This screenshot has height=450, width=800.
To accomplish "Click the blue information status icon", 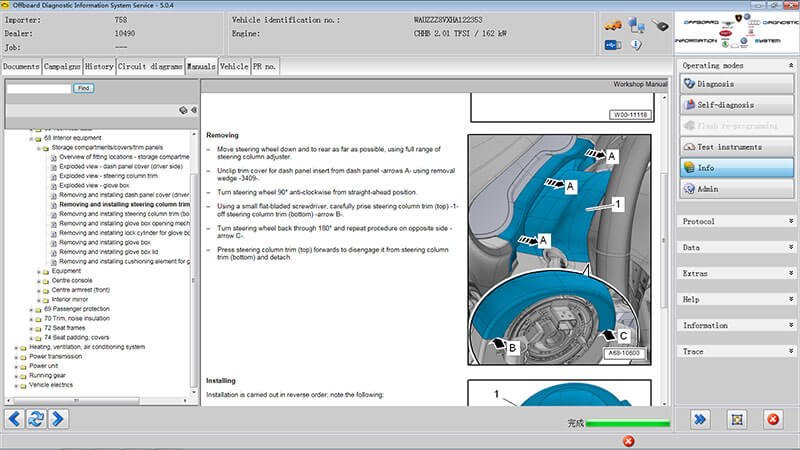I will point(636,45).
